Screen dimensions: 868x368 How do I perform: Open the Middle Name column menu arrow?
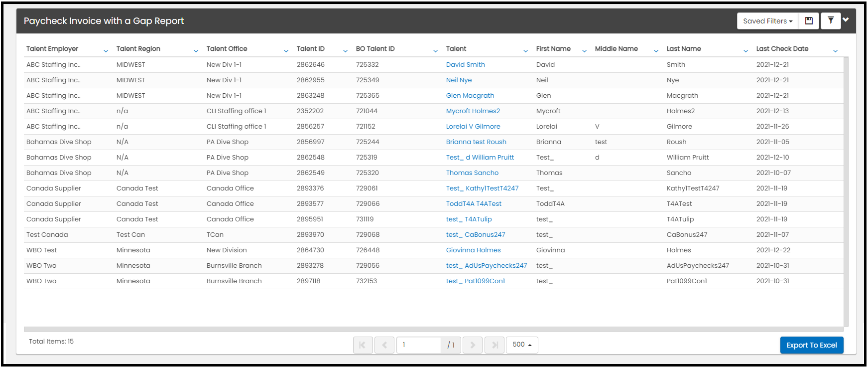point(656,50)
